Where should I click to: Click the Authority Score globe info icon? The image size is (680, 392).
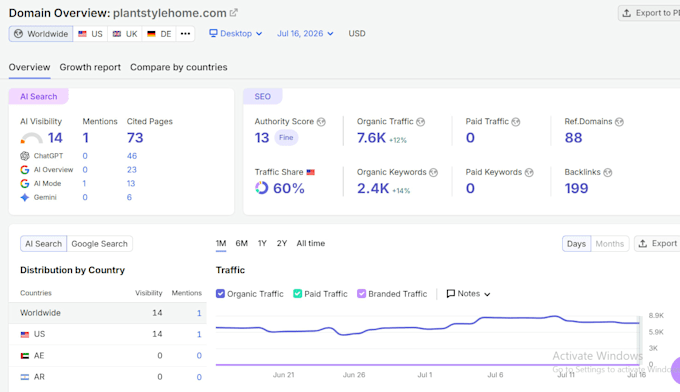point(321,122)
